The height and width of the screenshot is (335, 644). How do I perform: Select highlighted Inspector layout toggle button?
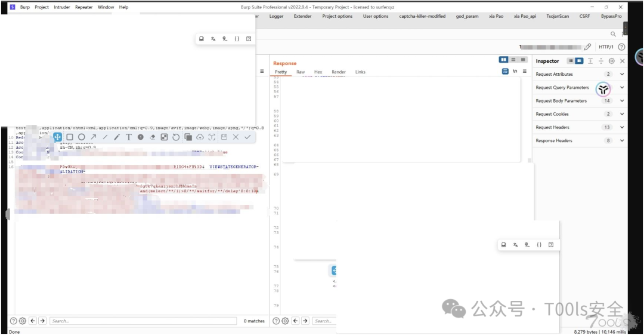(x=579, y=61)
